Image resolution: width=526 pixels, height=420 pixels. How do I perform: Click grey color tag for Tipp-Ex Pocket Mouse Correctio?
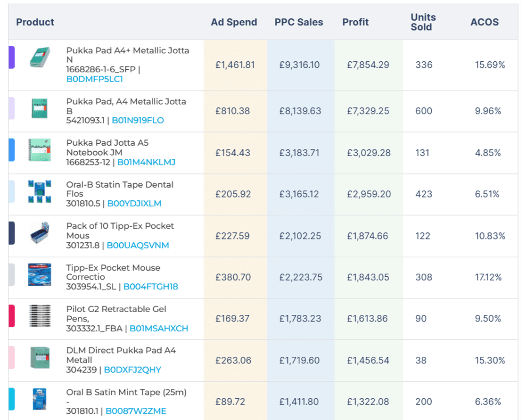click(x=11, y=274)
